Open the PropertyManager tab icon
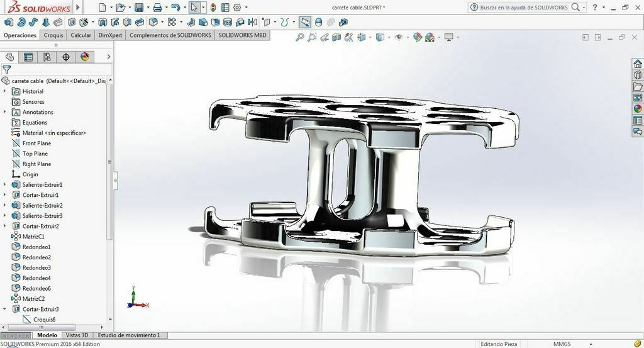The image size is (644, 348). pos(28,57)
